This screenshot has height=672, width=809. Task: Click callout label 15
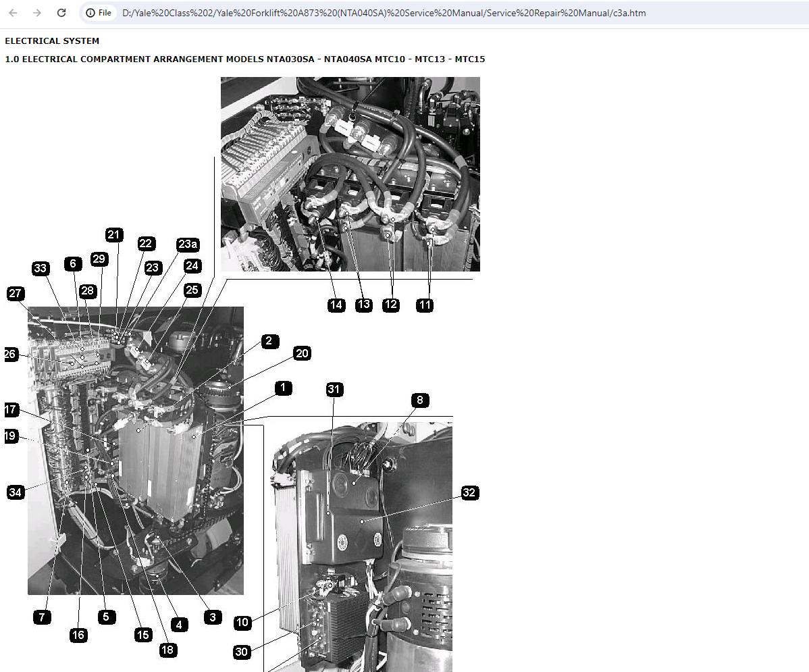point(143,635)
